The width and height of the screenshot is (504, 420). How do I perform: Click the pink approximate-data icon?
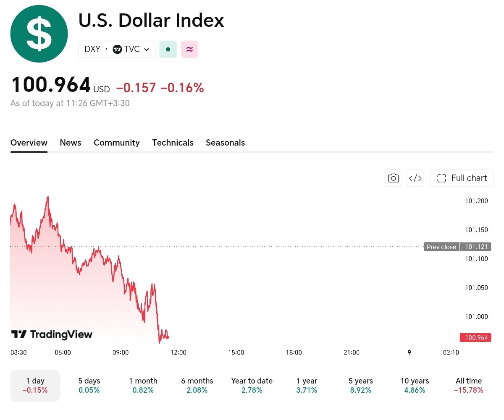coord(189,49)
